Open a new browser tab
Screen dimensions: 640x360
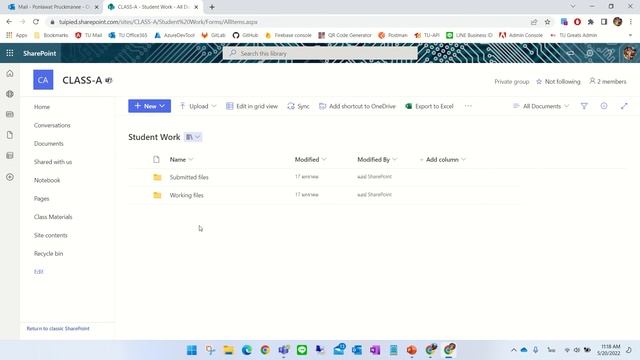tap(212, 7)
